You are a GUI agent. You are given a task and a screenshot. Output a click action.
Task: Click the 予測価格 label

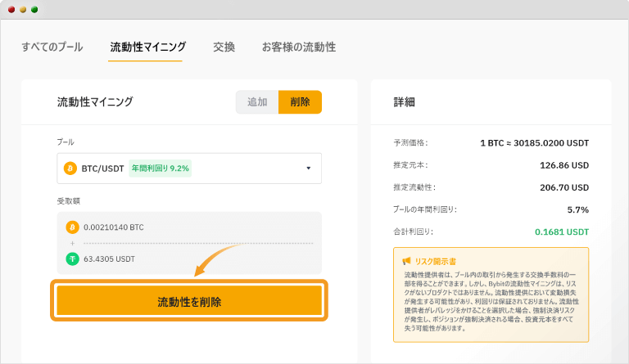click(x=411, y=143)
